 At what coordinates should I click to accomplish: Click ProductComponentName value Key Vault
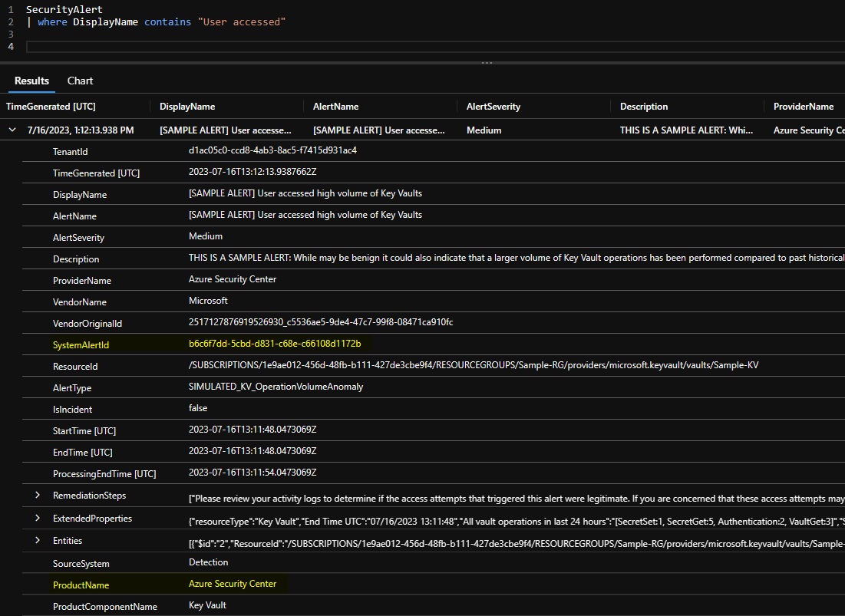(207, 605)
